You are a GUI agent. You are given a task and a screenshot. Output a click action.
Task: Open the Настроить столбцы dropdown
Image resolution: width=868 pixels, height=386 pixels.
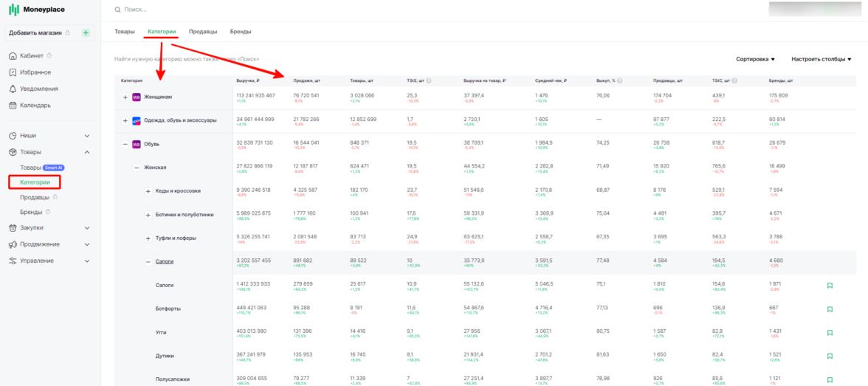point(821,59)
